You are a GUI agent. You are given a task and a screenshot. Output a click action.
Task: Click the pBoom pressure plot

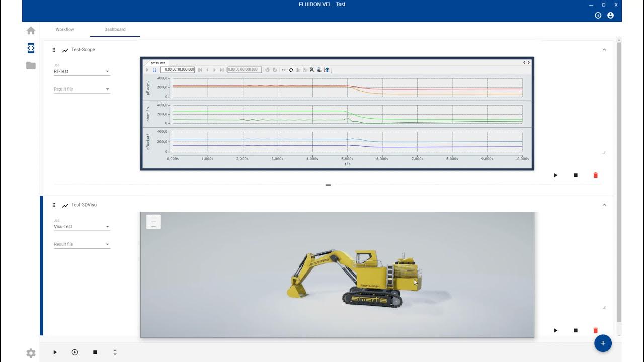click(x=347, y=87)
